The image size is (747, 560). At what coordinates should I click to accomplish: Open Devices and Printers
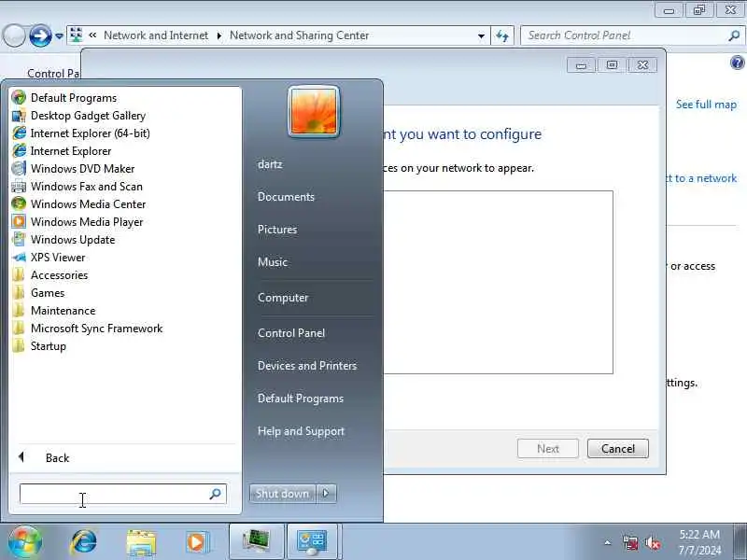pyautogui.click(x=307, y=366)
